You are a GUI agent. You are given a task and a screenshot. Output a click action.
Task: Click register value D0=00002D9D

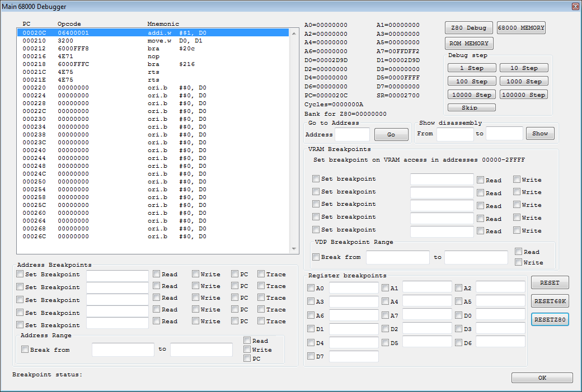tap(326, 60)
